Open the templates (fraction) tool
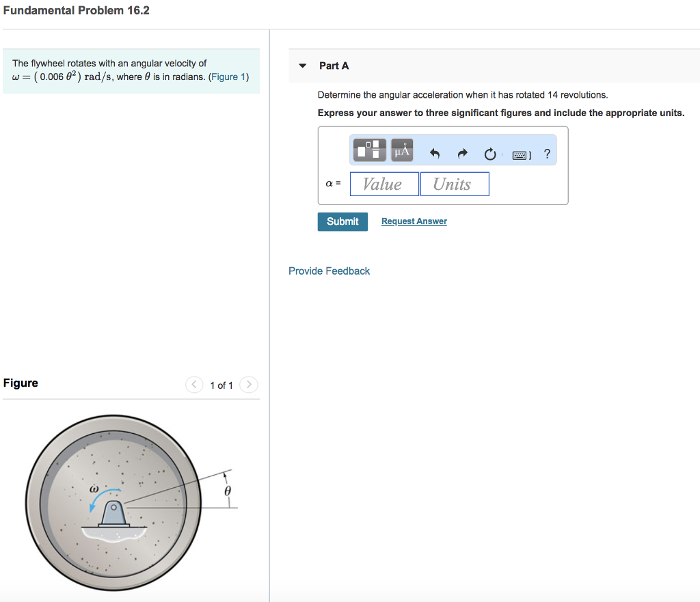 pos(369,150)
